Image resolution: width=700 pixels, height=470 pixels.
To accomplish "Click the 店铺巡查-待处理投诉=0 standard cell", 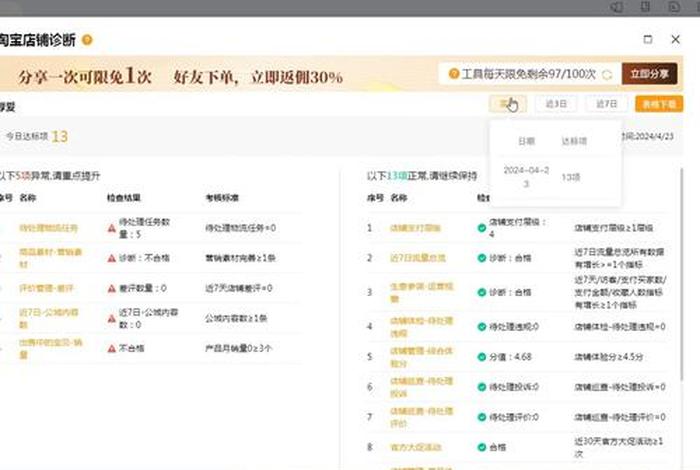I will click(620, 387).
